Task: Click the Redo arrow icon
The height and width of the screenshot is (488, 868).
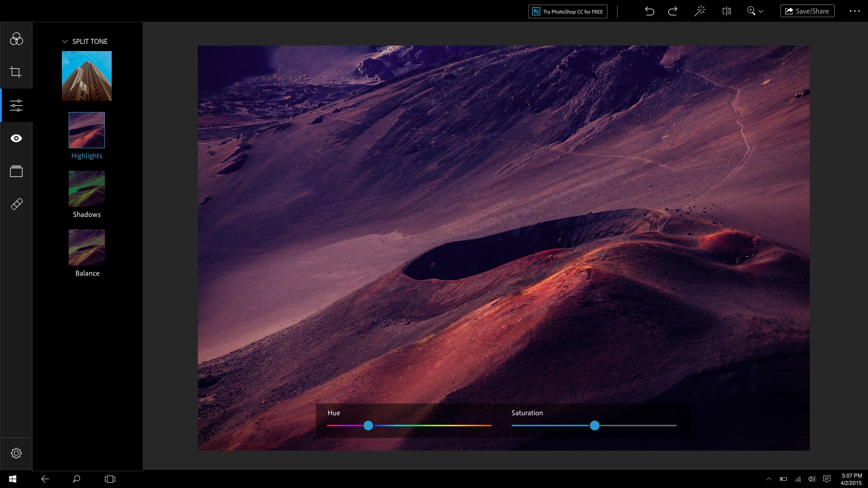Action: (x=673, y=11)
